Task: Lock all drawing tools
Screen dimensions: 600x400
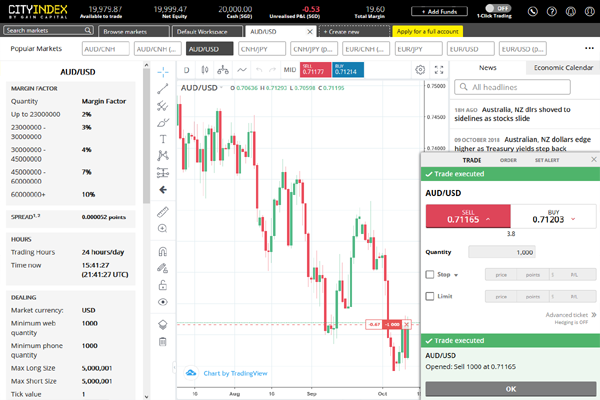Action: [x=163, y=285]
